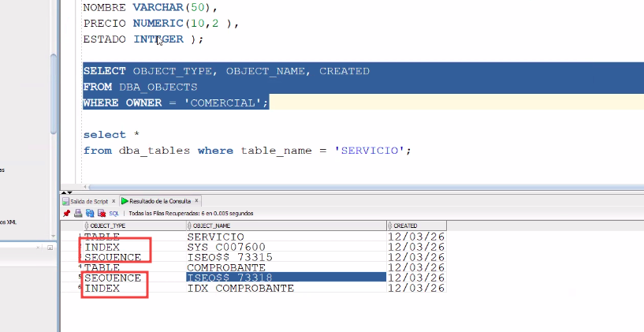Image resolution: width=644 pixels, height=332 pixels.
Task: Click the print icon in results toolbar
Action: 78,213
